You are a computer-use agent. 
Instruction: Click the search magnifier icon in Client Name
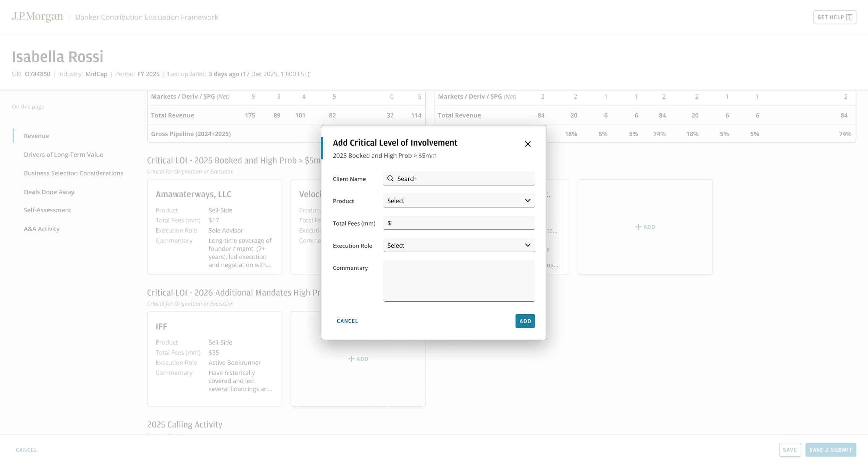click(391, 178)
